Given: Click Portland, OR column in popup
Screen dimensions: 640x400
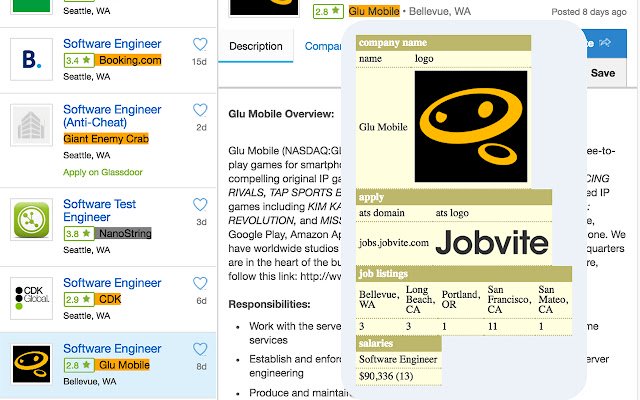Looking at the screenshot, I should pos(461,300).
